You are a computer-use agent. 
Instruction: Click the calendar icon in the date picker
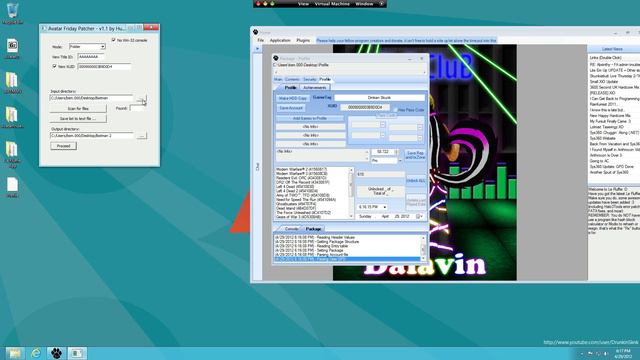pyautogui.click(x=418, y=216)
